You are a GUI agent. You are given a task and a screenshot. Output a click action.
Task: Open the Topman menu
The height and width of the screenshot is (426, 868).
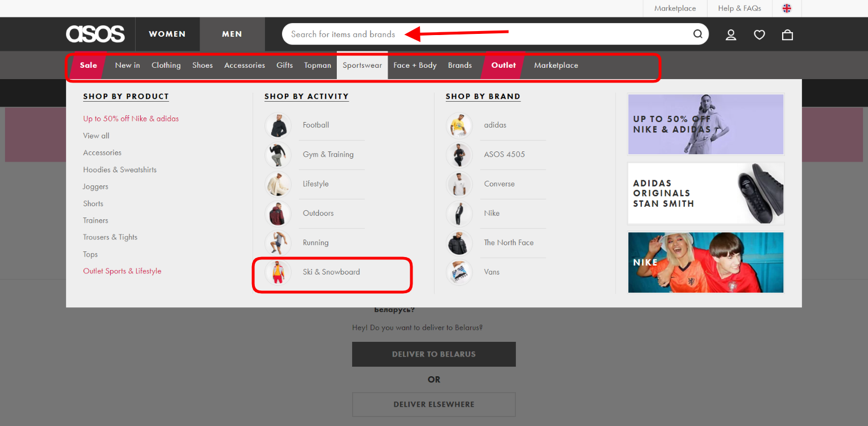click(x=318, y=65)
